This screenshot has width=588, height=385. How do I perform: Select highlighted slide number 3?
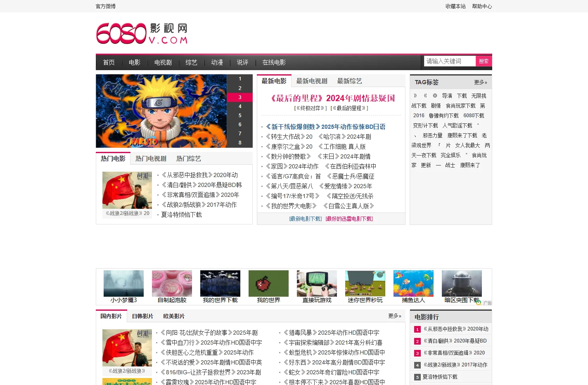240,97
